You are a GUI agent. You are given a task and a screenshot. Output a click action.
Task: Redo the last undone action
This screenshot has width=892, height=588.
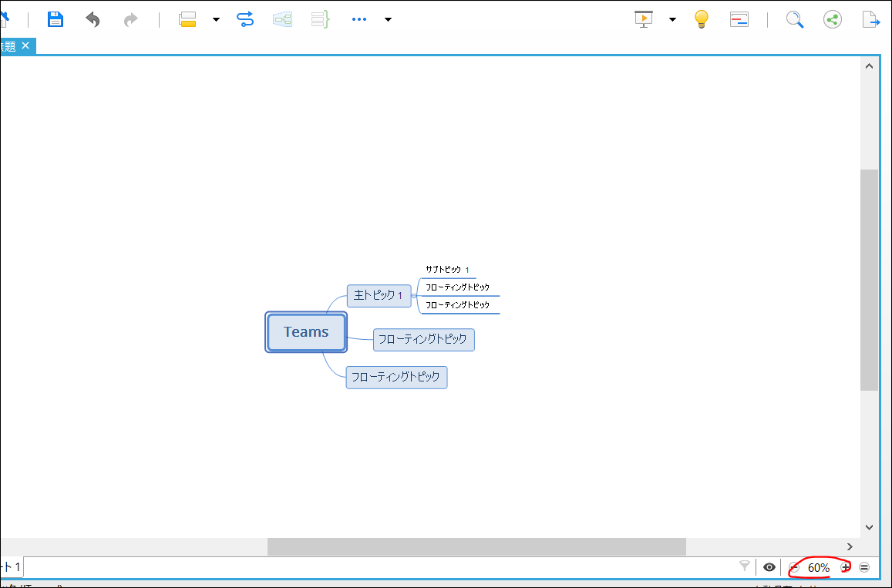point(131,20)
